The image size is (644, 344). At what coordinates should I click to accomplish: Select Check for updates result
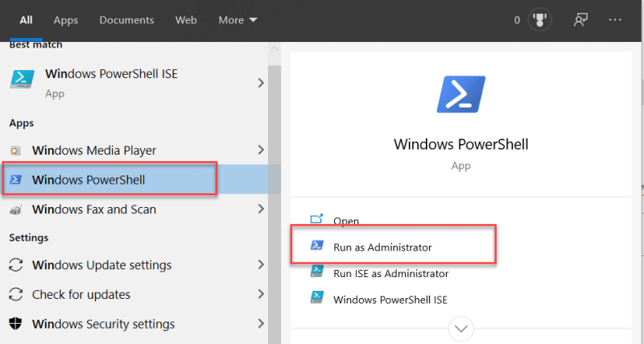point(134,294)
